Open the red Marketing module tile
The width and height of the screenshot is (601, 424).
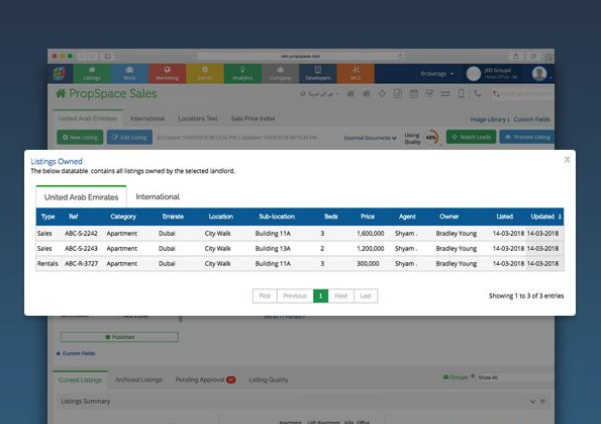[x=167, y=73]
